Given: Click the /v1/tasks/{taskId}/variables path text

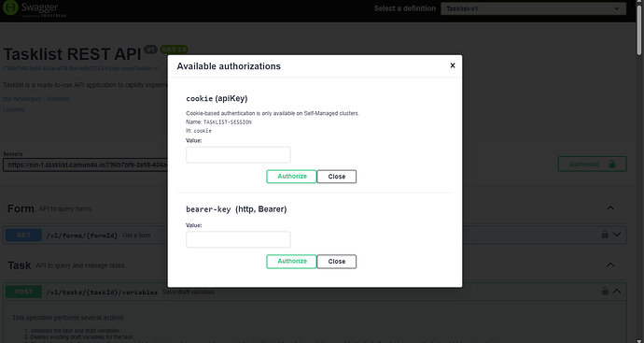Looking at the screenshot, I should [x=102, y=293].
